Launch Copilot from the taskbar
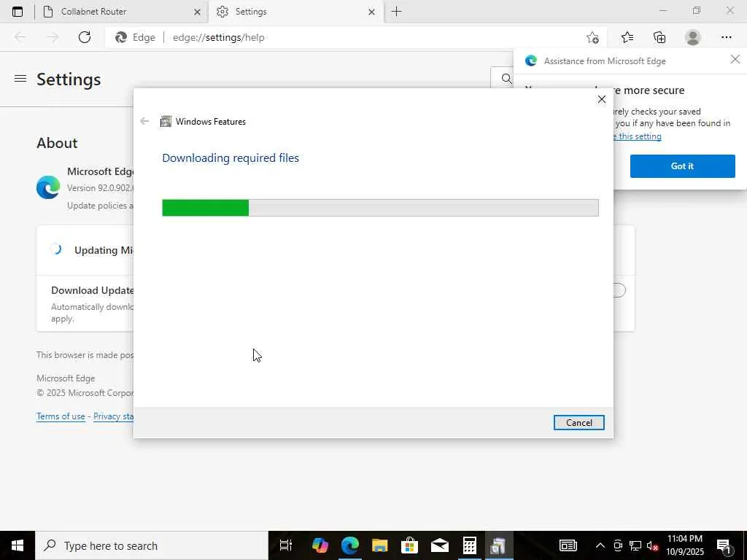The image size is (747, 560). [320, 545]
